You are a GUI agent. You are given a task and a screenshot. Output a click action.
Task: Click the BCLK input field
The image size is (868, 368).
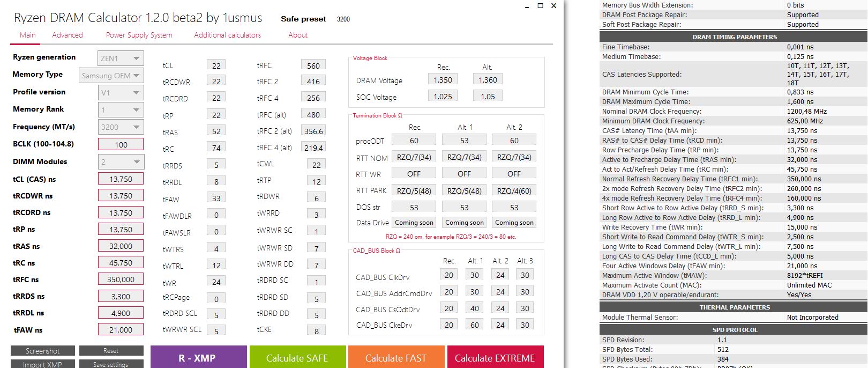pyautogui.click(x=121, y=144)
